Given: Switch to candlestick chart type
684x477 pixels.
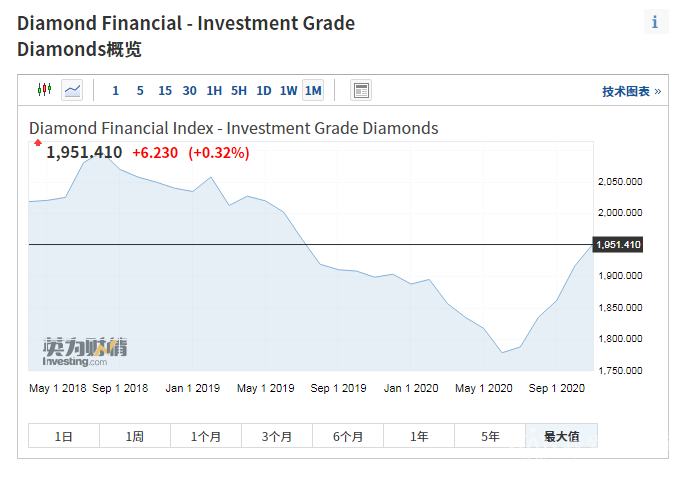Looking at the screenshot, I should 43,90.
